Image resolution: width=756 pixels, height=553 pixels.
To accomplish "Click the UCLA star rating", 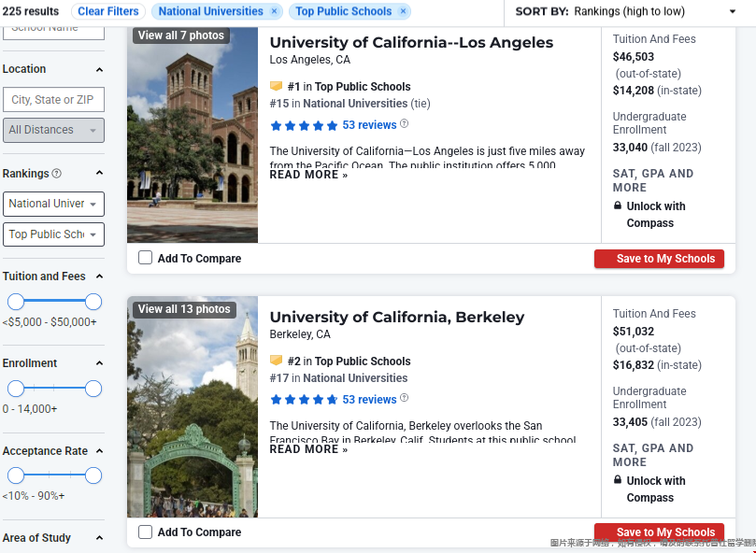I will pos(304,125).
